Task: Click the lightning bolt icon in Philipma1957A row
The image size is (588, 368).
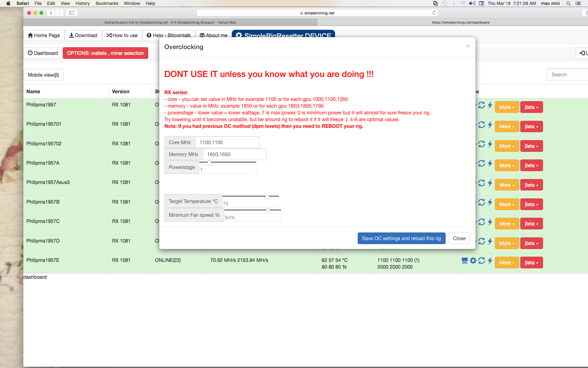Action: pos(490,163)
